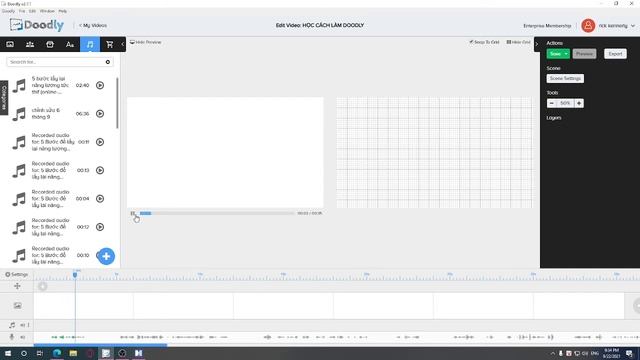Viewport: 640px width, 360px height.
Task: Open Microsoft Edge from taskbar
Action: (x=57, y=353)
